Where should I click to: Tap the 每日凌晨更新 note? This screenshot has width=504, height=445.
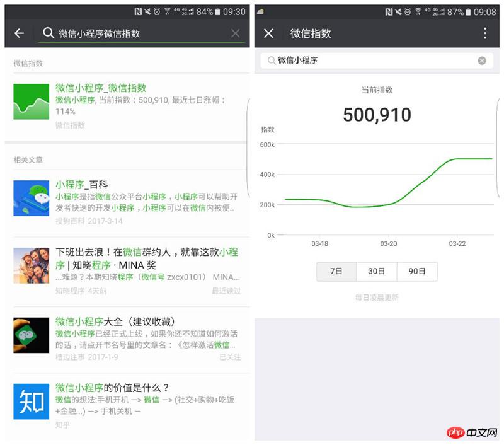(377, 298)
